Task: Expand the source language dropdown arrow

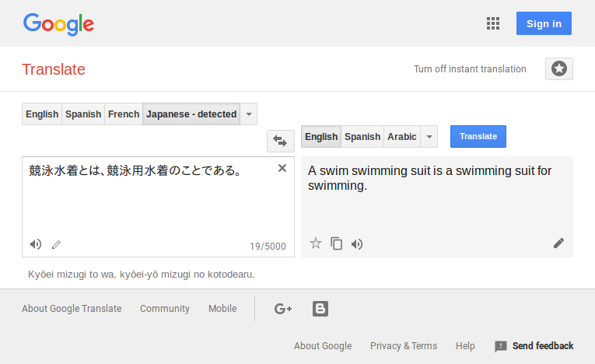Action: (x=249, y=114)
